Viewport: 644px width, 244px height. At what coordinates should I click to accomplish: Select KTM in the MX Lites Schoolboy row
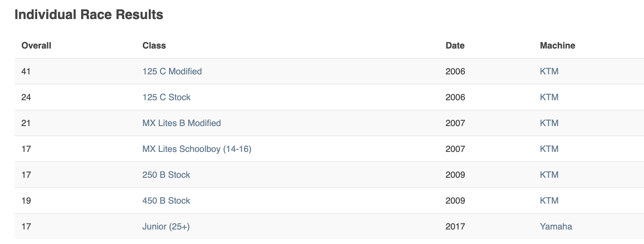pyautogui.click(x=549, y=149)
